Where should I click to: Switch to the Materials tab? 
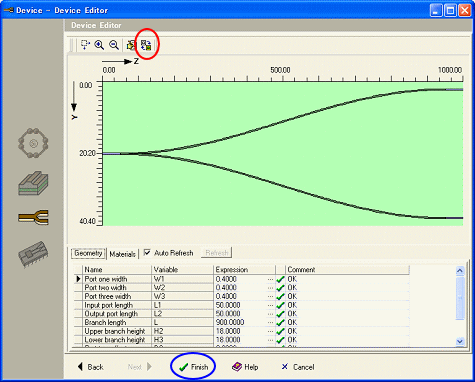(122, 254)
